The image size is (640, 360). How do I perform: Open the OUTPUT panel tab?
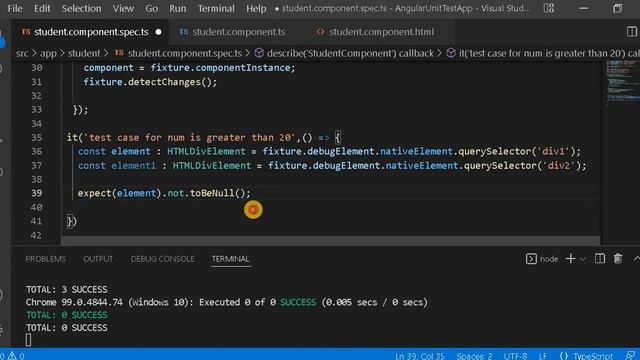pyautogui.click(x=98, y=259)
